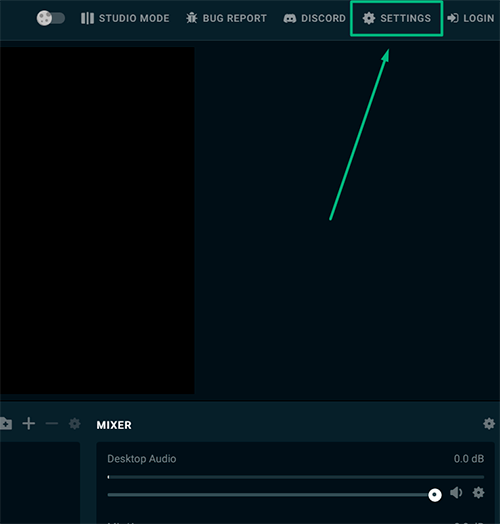Click the MIXER panel heading

pyautogui.click(x=114, y=425)
